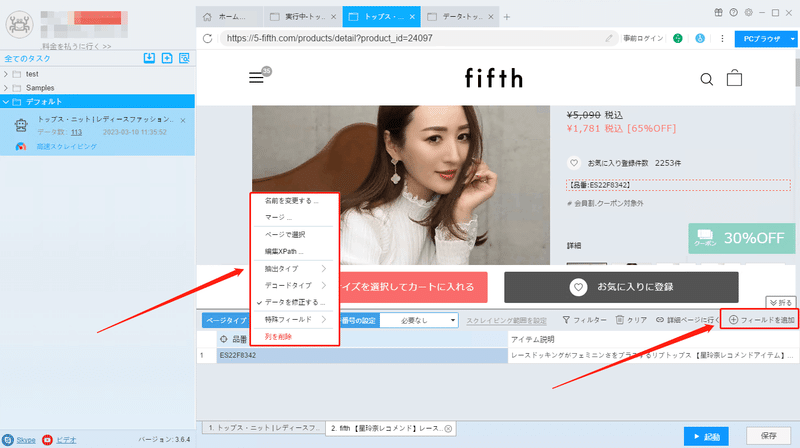The height and width of the screenshot is (448, 800).
Task: Add a new tab with the plus icon
Action: 507,17
